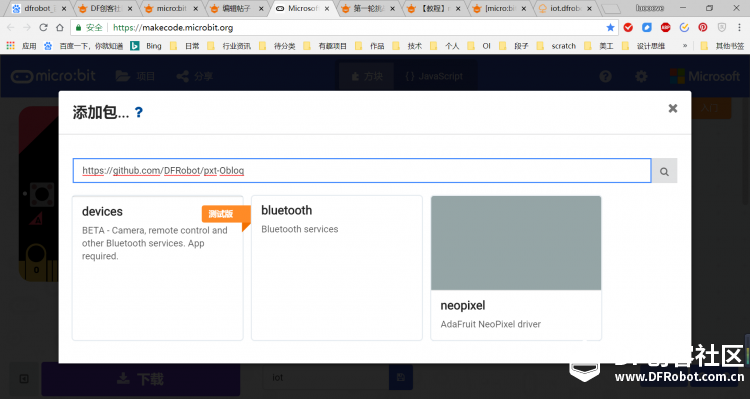Image resolution: width=750 pixels, height=399 pixels.
Task: Open the blue square extension icon
Action: point(647,28)
